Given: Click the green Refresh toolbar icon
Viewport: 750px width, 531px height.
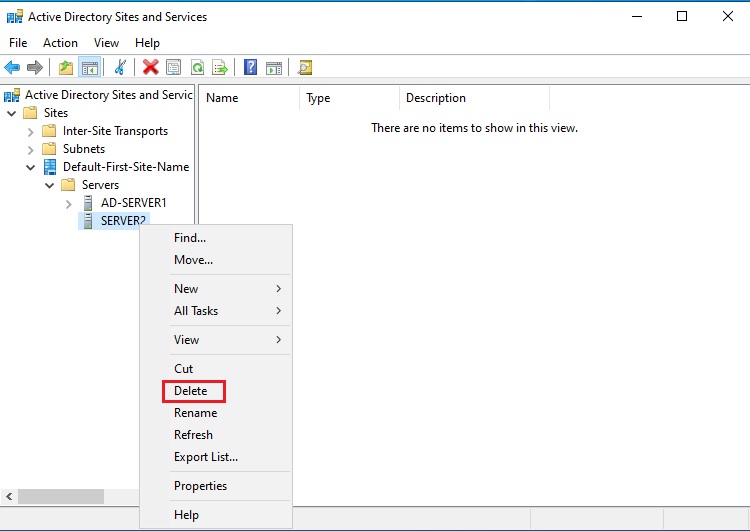Looking at the screenshot, I should click(x=197, y=67).
